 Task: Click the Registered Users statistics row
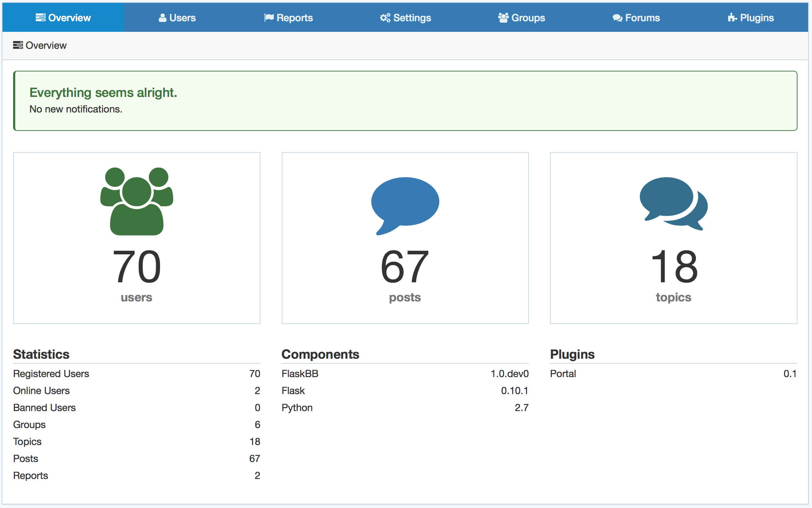pyautogui.click(x=51, y=374)
